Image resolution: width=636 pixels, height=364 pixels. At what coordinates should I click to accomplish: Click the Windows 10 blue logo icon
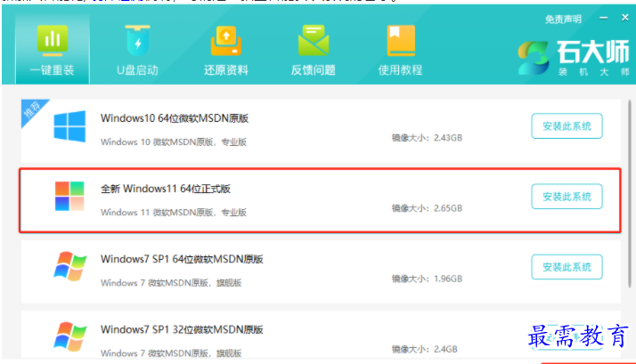click(x=69, y=126)
